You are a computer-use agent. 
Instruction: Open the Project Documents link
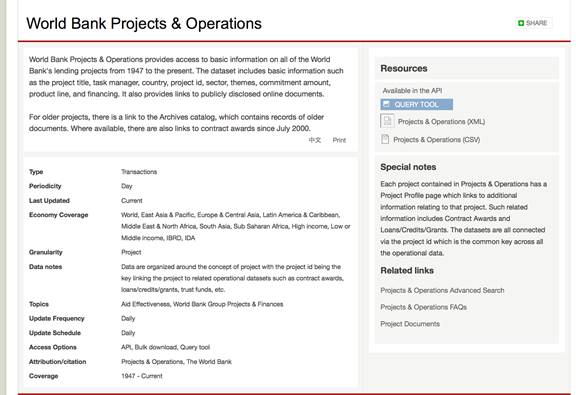tap(410, 324)
